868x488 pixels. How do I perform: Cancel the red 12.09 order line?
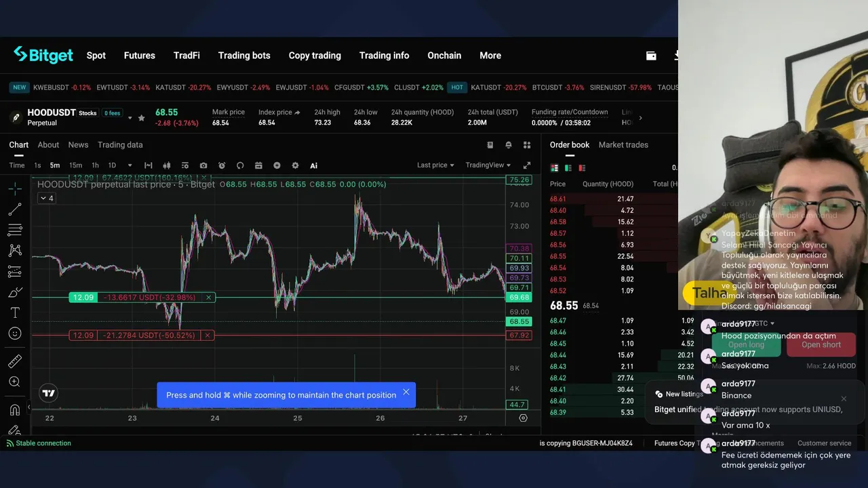point(208,335)
